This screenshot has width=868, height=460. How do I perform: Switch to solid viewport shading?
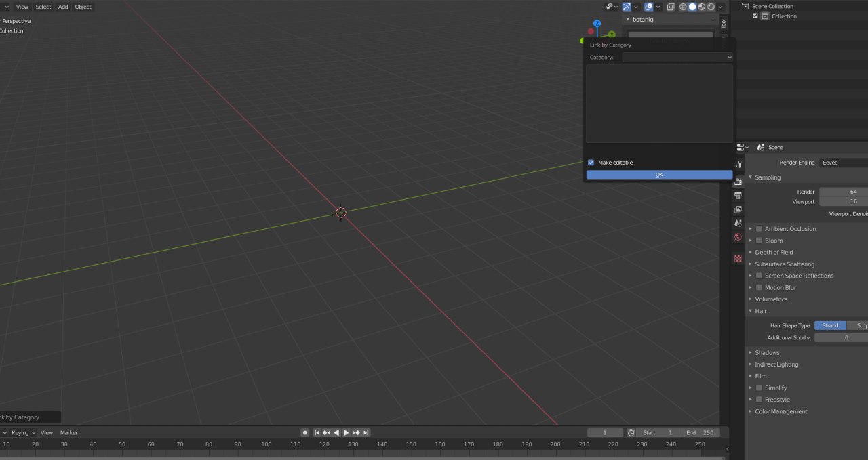[692, 7]
